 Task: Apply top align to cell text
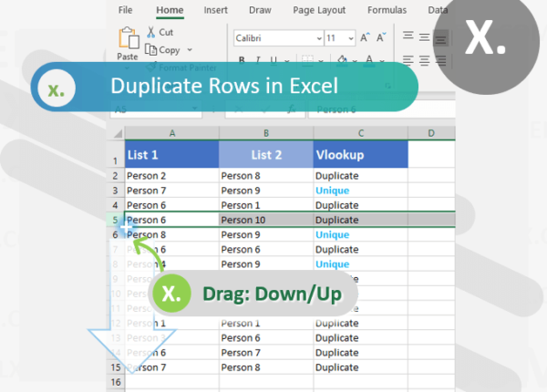(x=408, y=37)
